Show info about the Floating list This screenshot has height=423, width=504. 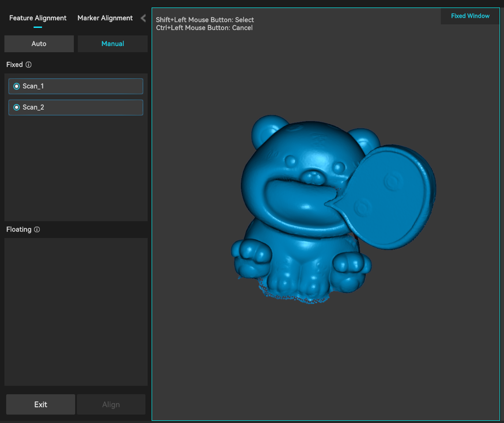(37, 229)
